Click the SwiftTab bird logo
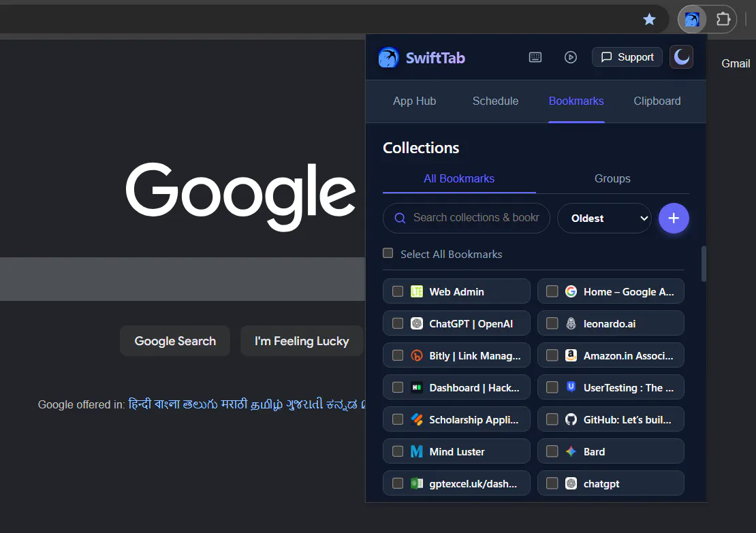Screen dimensions: 756x533 [x=389, y=57]
